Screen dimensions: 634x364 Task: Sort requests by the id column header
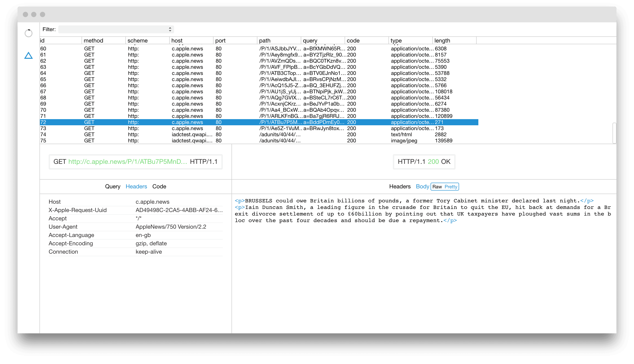click(61, 41)
